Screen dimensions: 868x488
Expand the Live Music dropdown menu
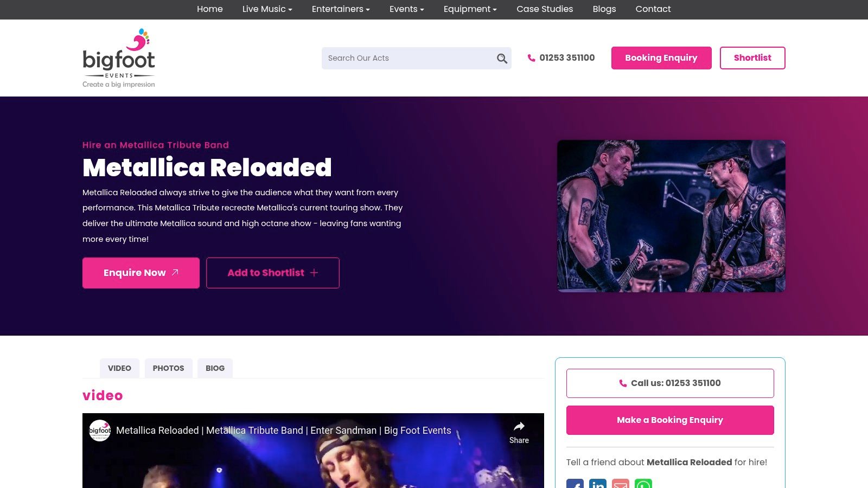(267, 9)
